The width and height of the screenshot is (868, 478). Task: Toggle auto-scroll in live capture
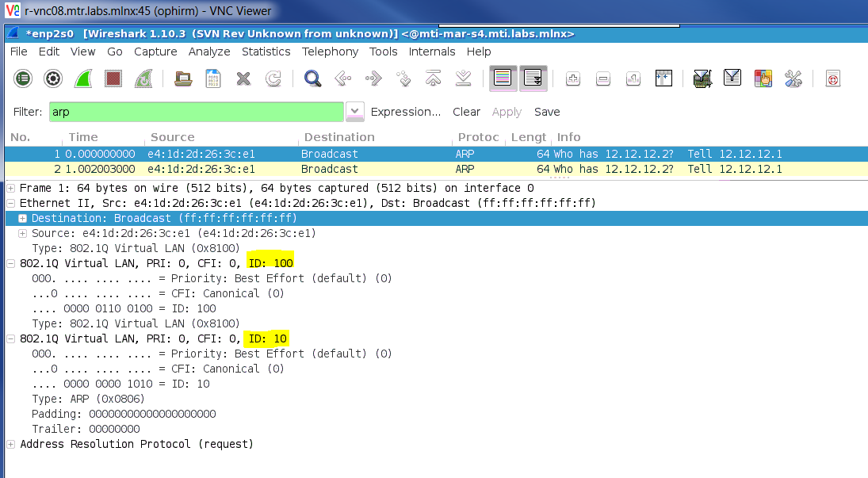(x=533, y=78)
